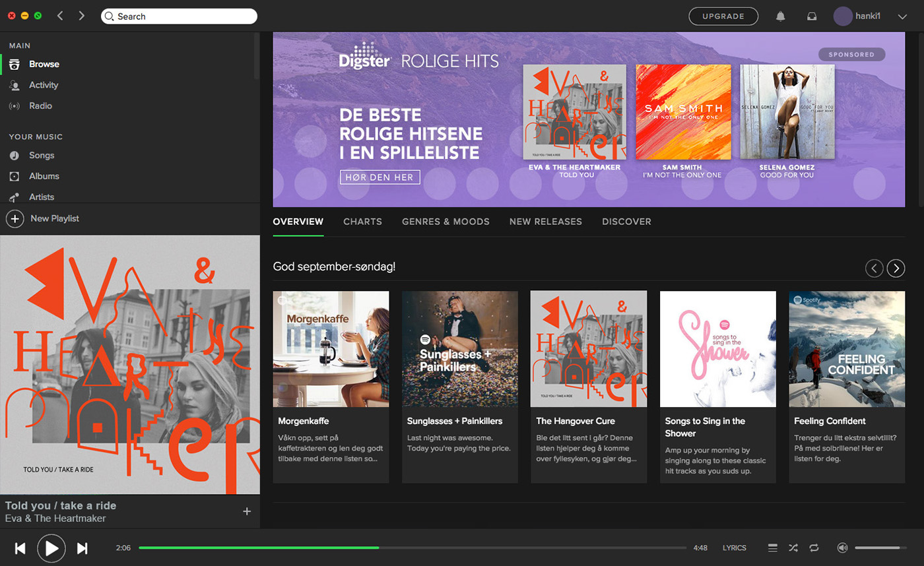Show next playlists with the right carousel arrow

896,268
